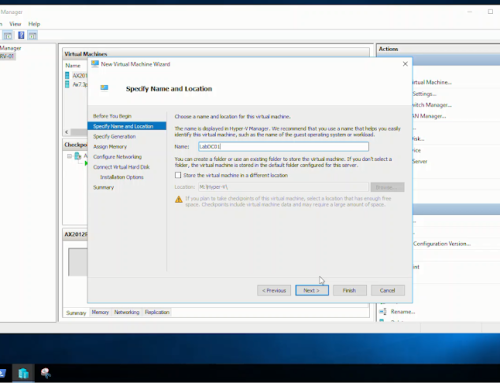Viewport: 500px width, 383px height.
Task: Click the Show/Hide Action Pane toolbar icon
Action: point(32,35)
